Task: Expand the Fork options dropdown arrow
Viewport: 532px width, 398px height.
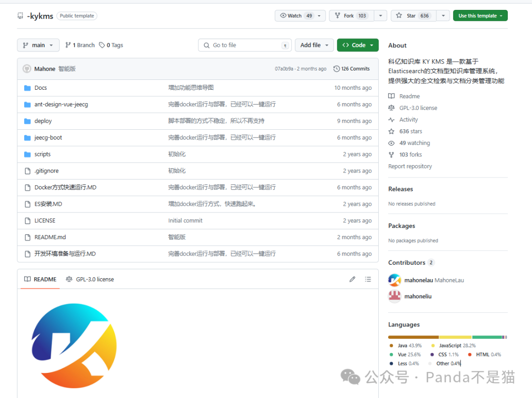Action: point(380,16)
